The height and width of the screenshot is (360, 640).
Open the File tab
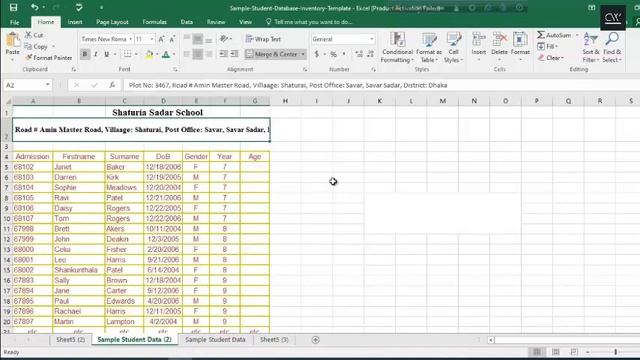pyautogui.click(x=15, y=22)
